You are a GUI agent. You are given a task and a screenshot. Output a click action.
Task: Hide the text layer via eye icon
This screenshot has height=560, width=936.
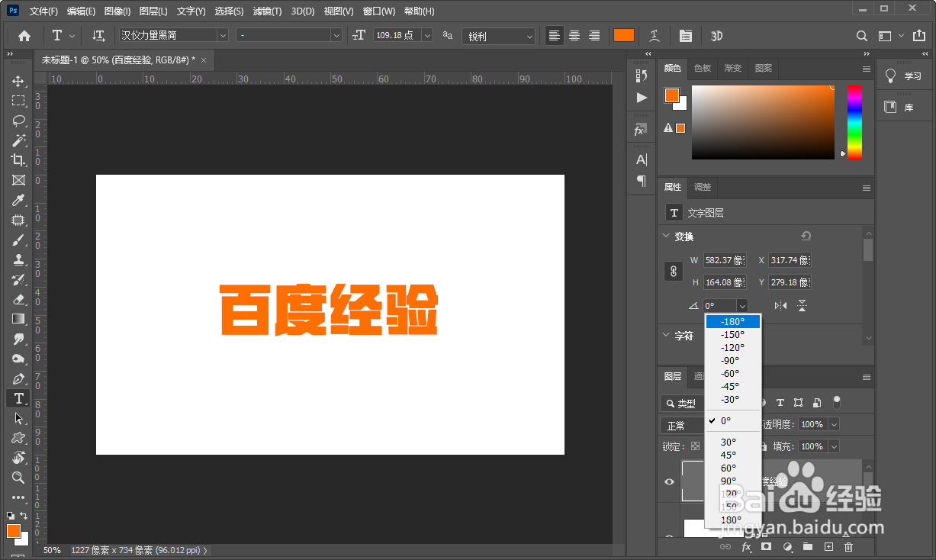pyautogui.click(x=670, y=481)
